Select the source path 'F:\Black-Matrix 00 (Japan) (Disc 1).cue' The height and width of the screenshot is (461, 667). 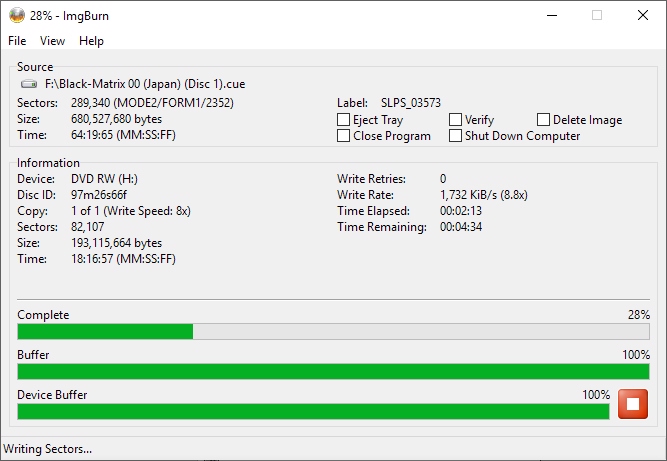pyautogui.click(x=145, y=84)
